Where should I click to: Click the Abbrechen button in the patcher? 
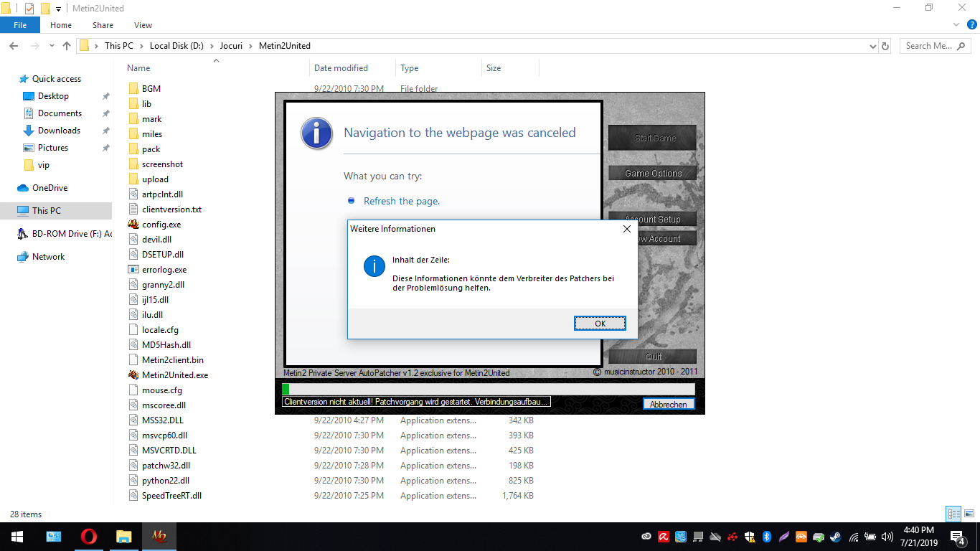(668, 405)
